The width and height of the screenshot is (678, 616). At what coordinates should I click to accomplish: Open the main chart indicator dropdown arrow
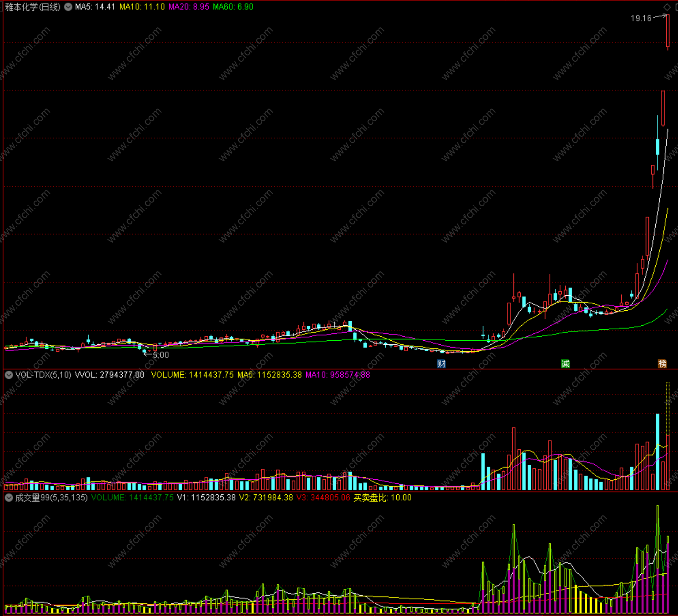point(68,7)
